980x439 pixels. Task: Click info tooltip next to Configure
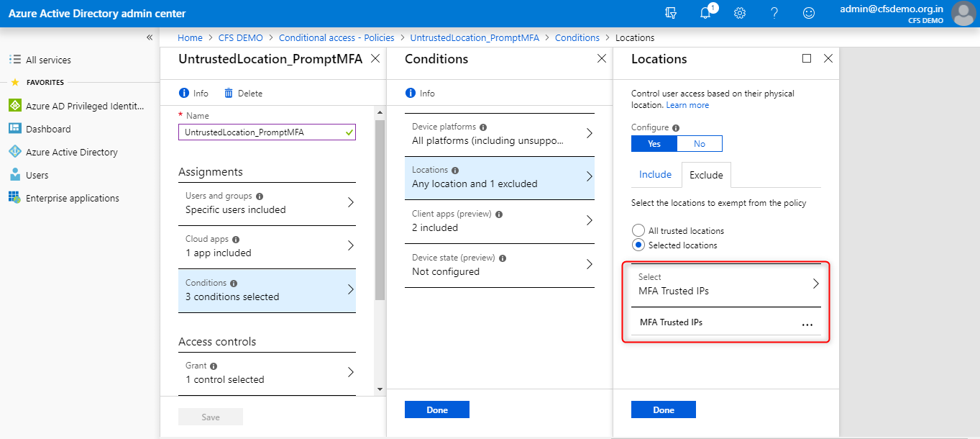pyautogui.click(x=676, y=127)
